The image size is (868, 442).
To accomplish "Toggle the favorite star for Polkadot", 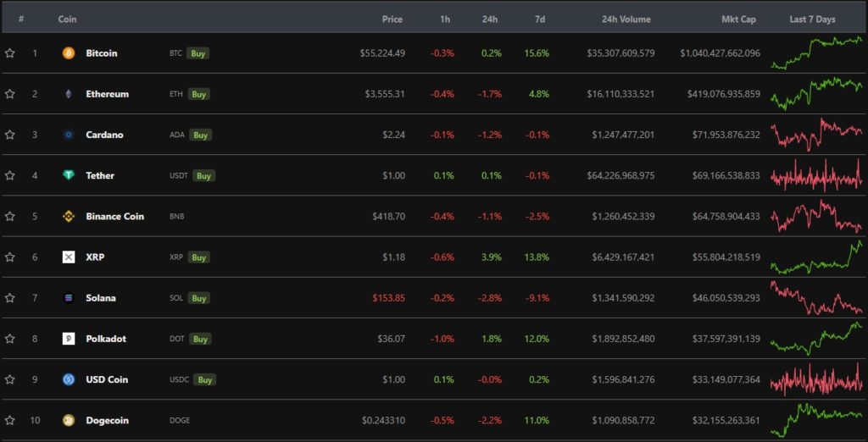I will coord(10,339).
